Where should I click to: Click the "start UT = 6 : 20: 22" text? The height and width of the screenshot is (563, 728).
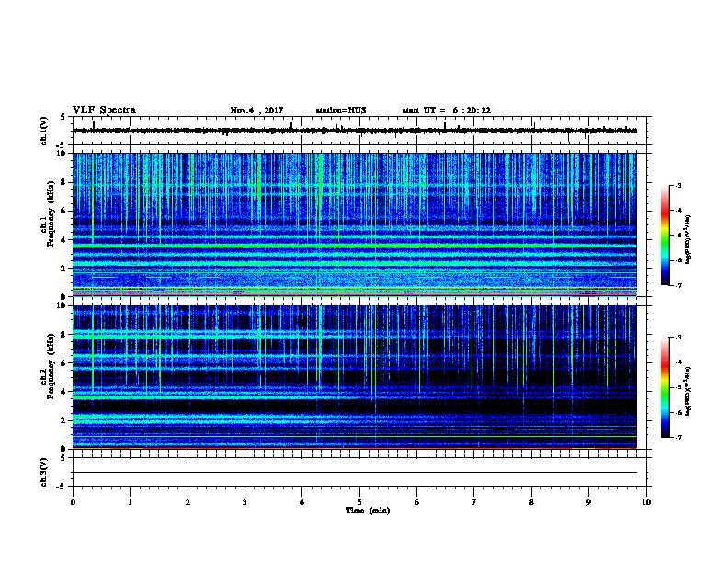click(x=446, y=110)
